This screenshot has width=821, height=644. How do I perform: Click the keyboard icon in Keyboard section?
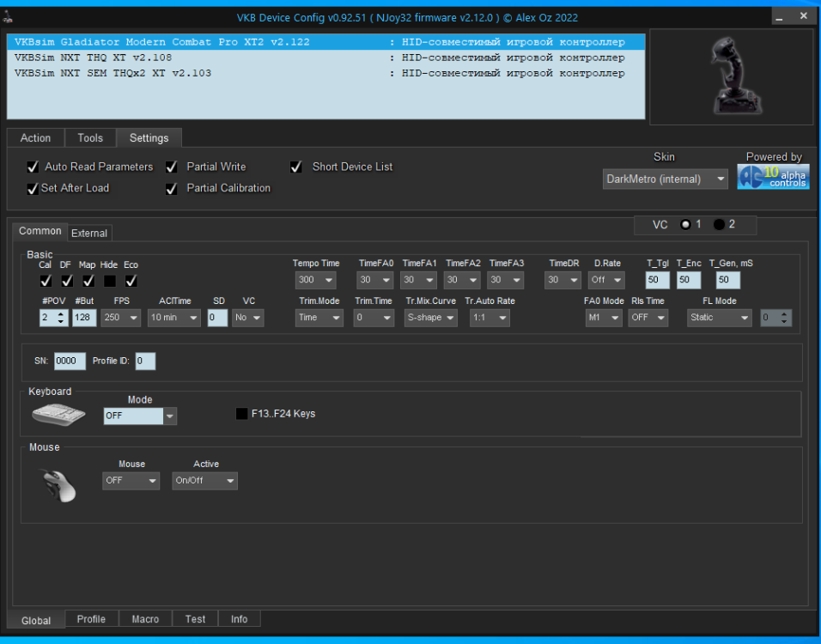58,416
